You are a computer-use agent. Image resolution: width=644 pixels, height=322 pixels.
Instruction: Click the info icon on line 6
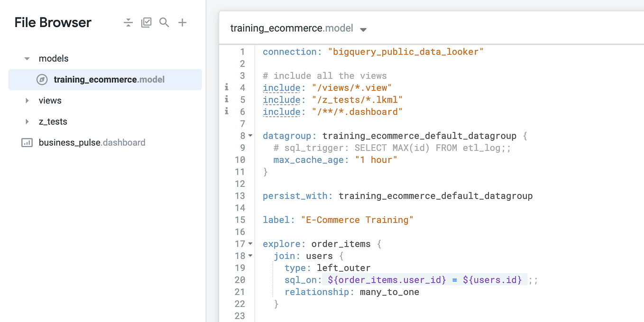[226, 111]
